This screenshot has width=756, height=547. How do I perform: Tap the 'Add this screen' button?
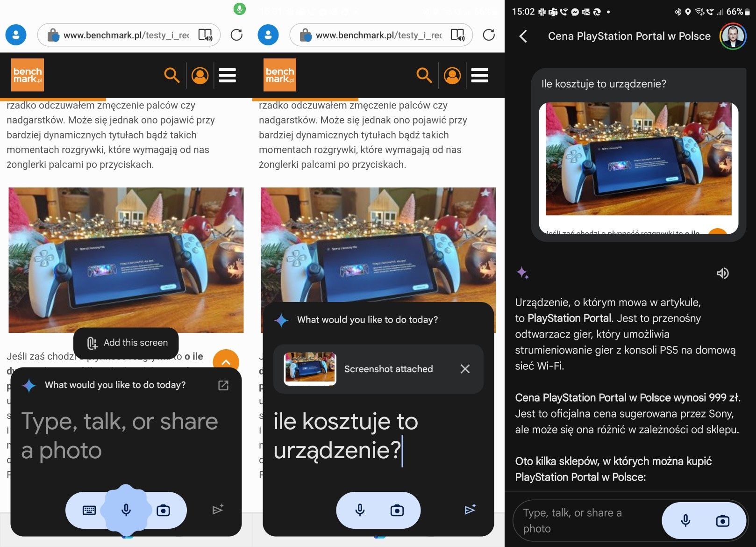tap(126, 343)
